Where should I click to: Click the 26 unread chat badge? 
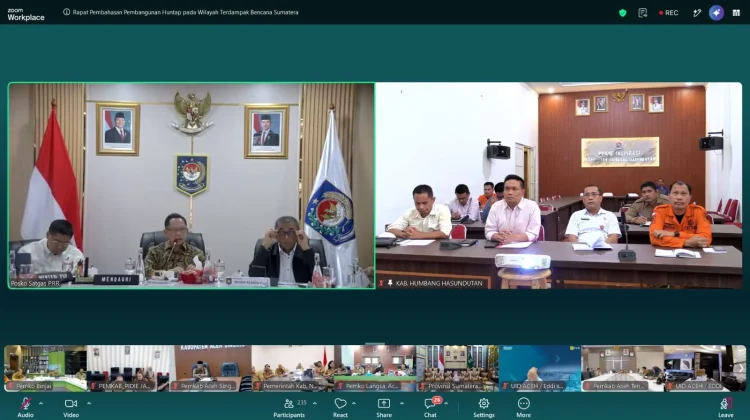pyautogui.click(x=437, y=399)
